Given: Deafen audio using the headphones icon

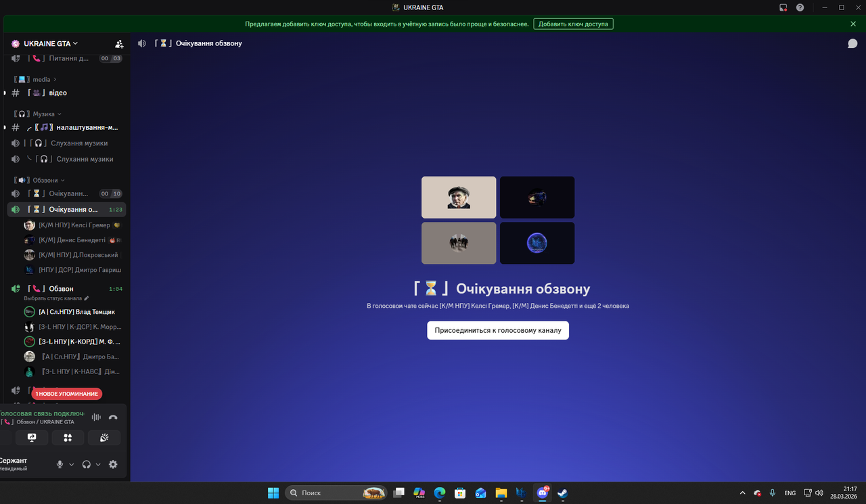Looking at the screenshot, I should [x=87, y=465].
